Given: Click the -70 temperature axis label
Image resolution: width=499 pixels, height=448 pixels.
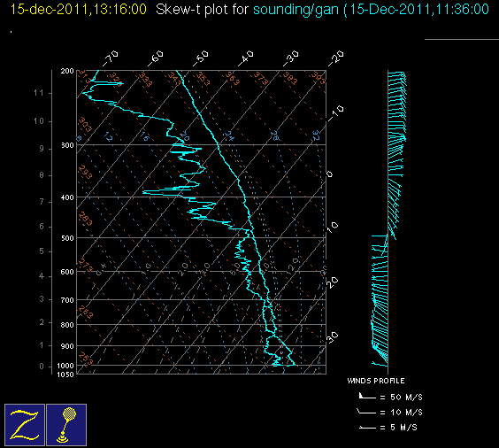Looking at the screenshot, I should (111, 58).
